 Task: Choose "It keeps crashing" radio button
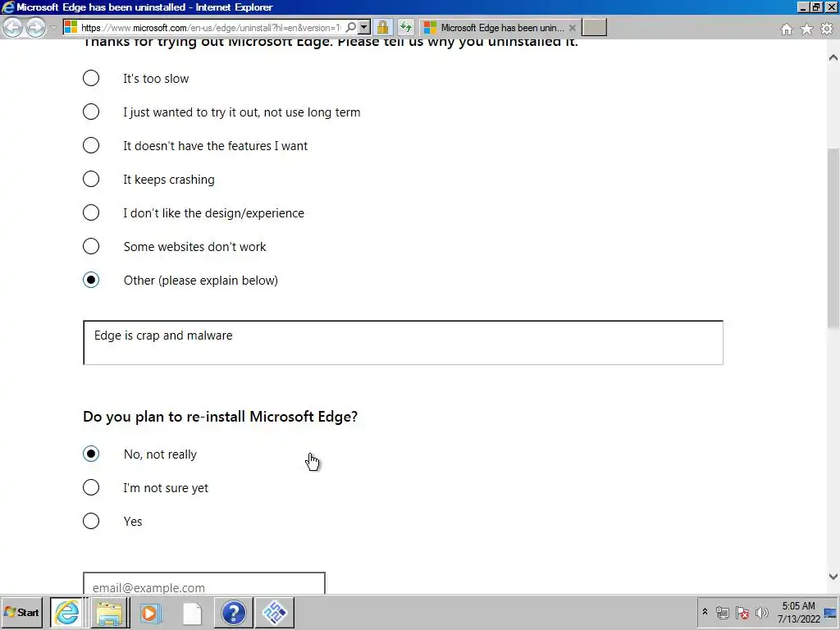pos(91,179)
